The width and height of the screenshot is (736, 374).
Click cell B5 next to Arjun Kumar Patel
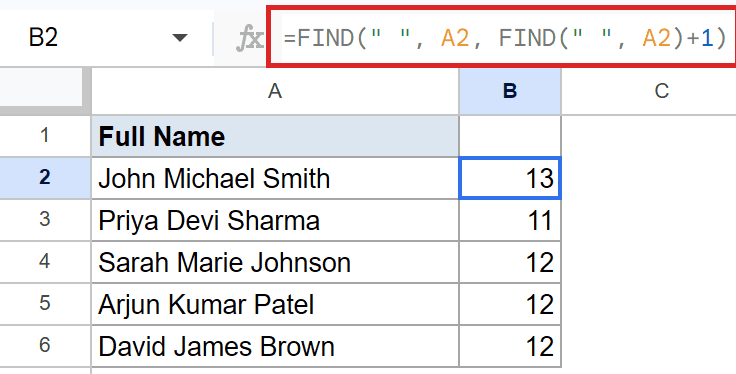click(510, 304)
